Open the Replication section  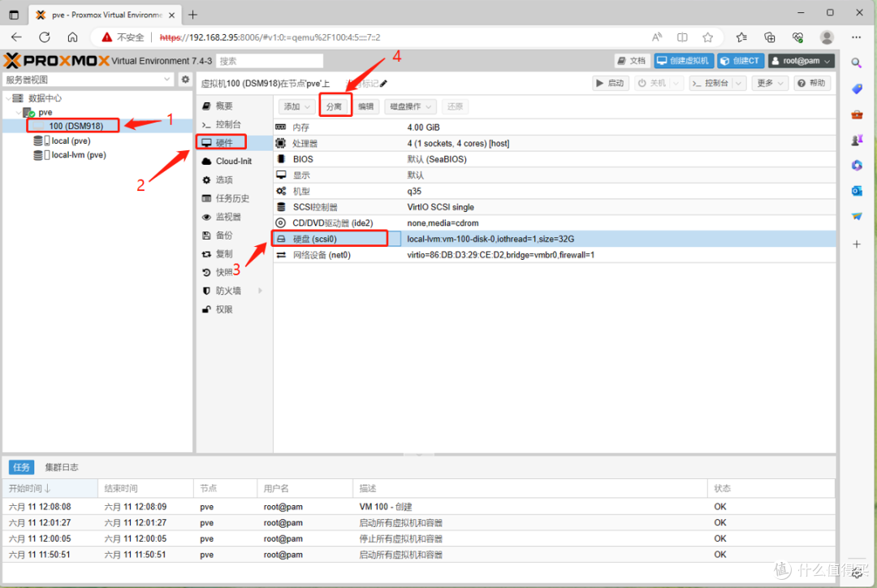pos(235,253)
